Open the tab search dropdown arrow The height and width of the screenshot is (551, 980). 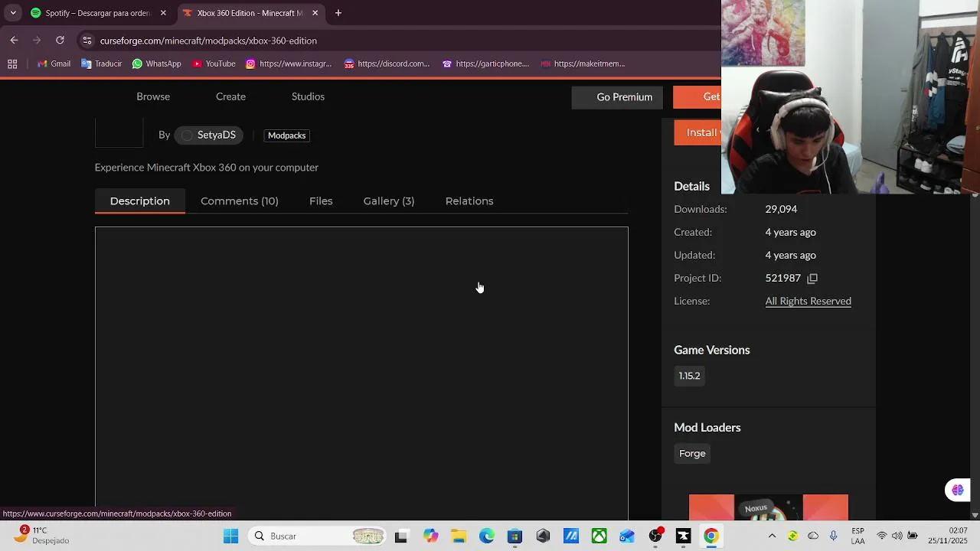coord(13,13)
